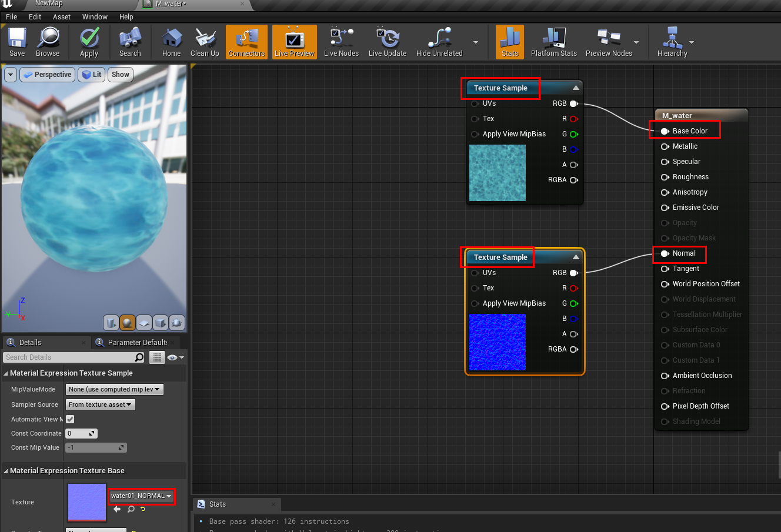Click the property matrix grid icon
The image size is (781, 532).
tap(156, 357)
